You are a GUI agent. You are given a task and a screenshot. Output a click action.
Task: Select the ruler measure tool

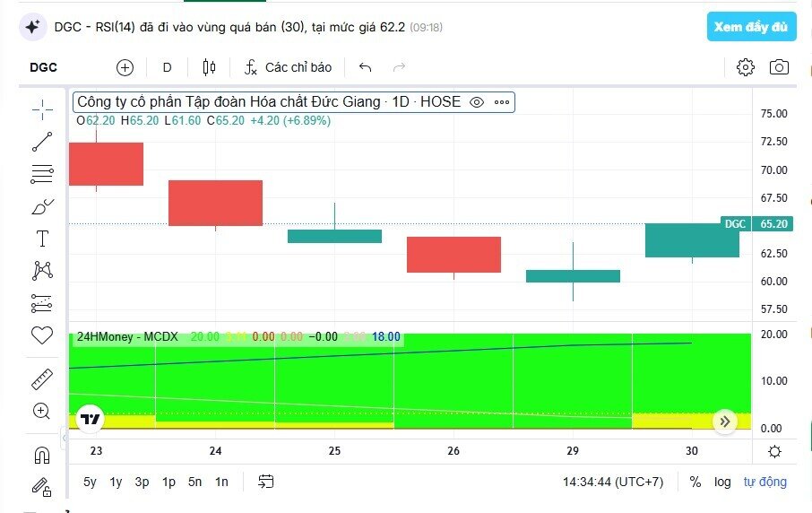[42, 378]
